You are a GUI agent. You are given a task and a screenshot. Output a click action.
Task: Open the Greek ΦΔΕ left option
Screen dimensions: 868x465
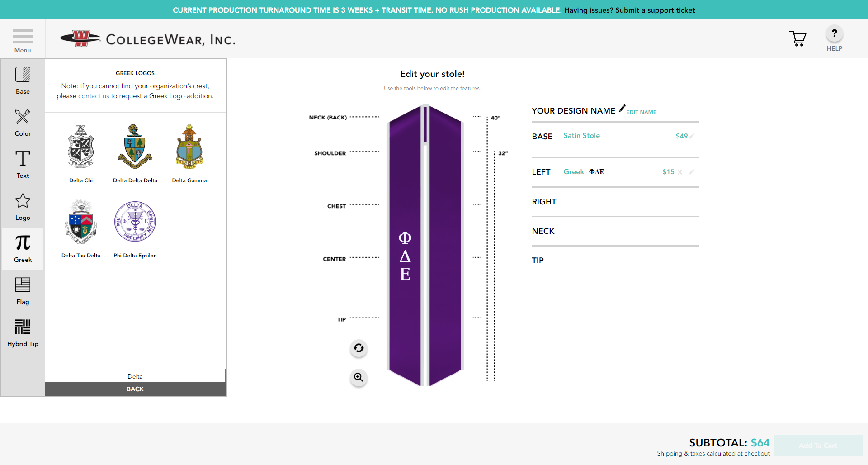point(584,172)
